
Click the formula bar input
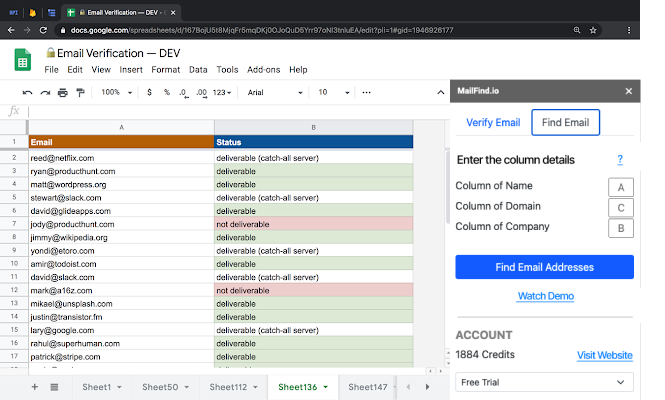[238, 112]
